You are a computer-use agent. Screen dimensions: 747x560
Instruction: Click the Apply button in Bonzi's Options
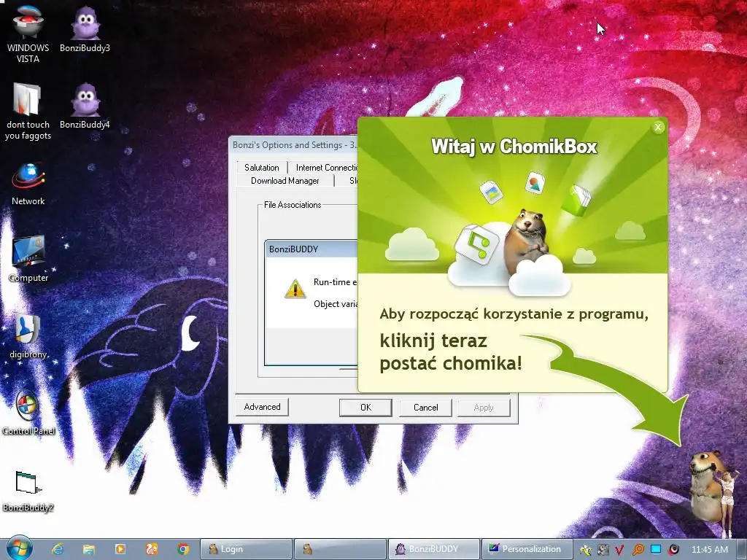point(484,408)
